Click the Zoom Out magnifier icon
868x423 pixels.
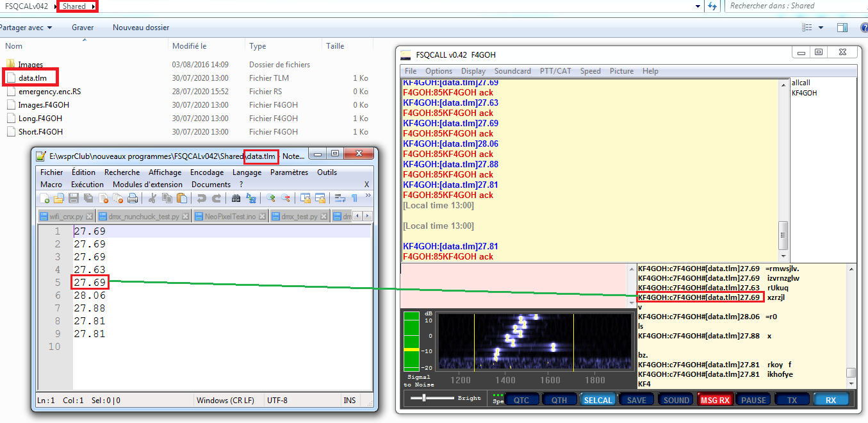tap(286, 199)
